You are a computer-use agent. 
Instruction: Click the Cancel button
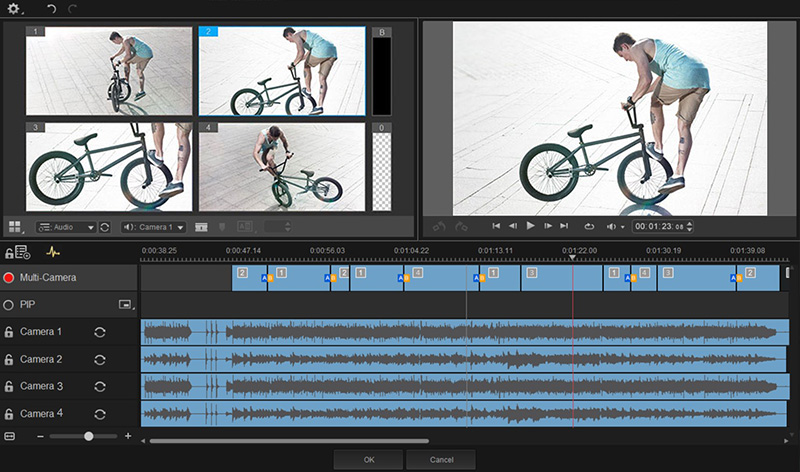point(440,459)
